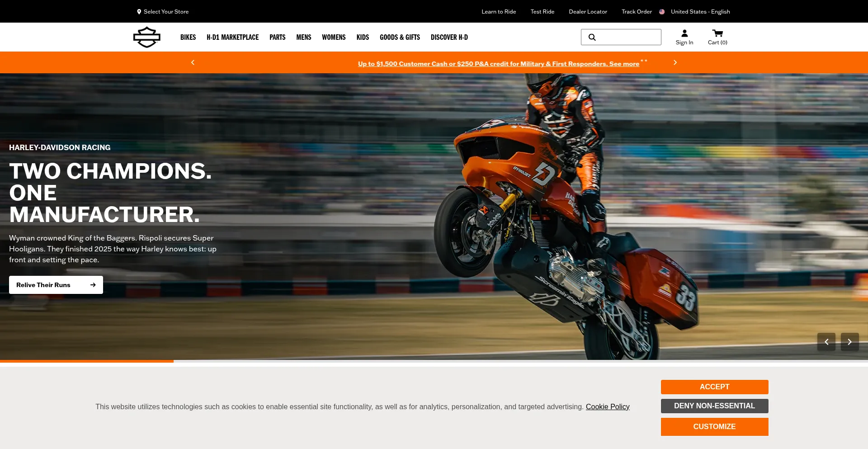The image size is (868, 449).
Task: Accept cookies with the ACCEPT button
Action: tap(714, 387)
